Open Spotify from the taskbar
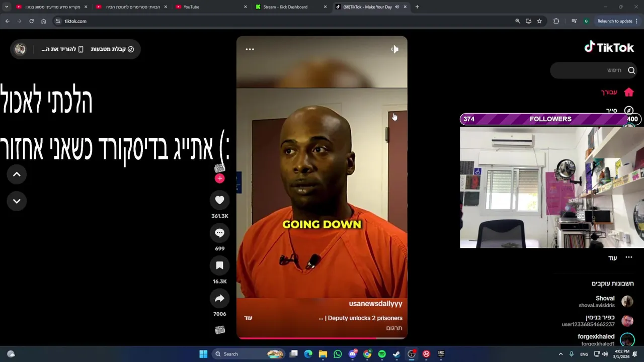The image size is (644, 362). tap(382, 354)
